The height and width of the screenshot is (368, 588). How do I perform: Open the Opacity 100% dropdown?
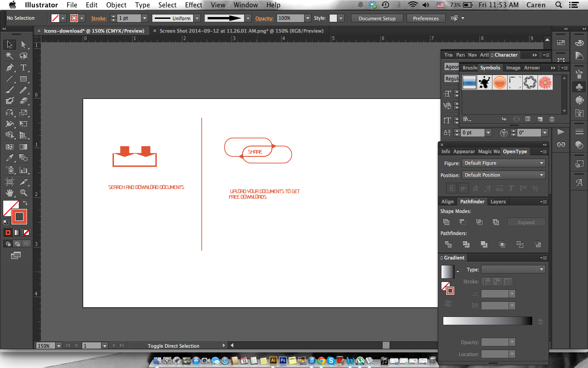307,18
